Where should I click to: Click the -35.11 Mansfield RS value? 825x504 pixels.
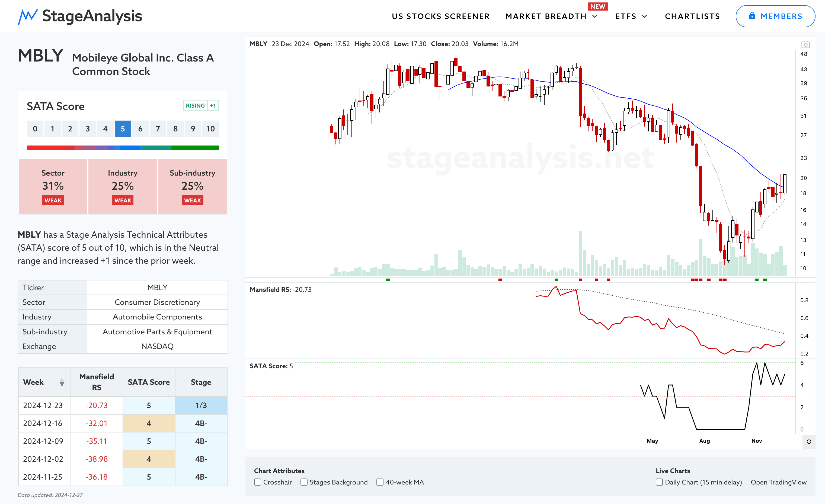(x=97, y=441)
